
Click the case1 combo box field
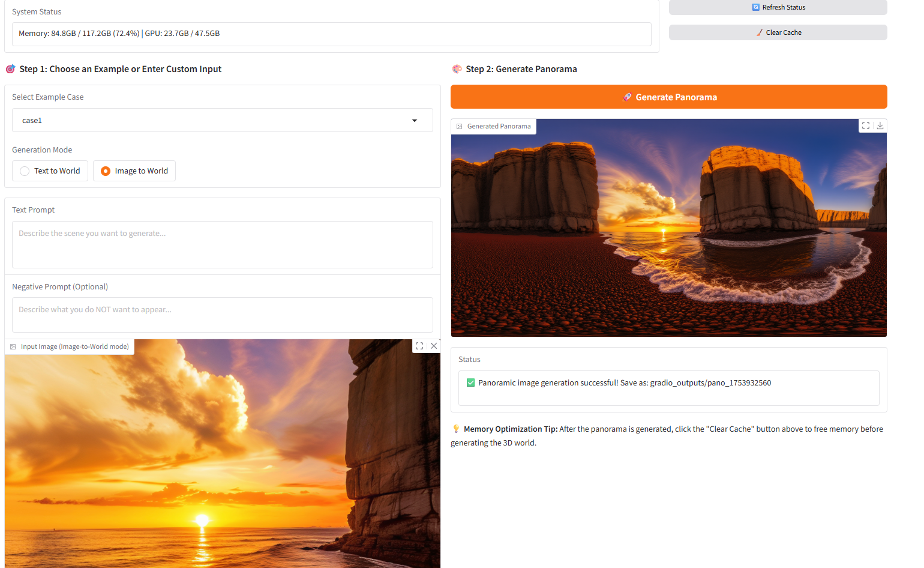click(x=210, y=121)
